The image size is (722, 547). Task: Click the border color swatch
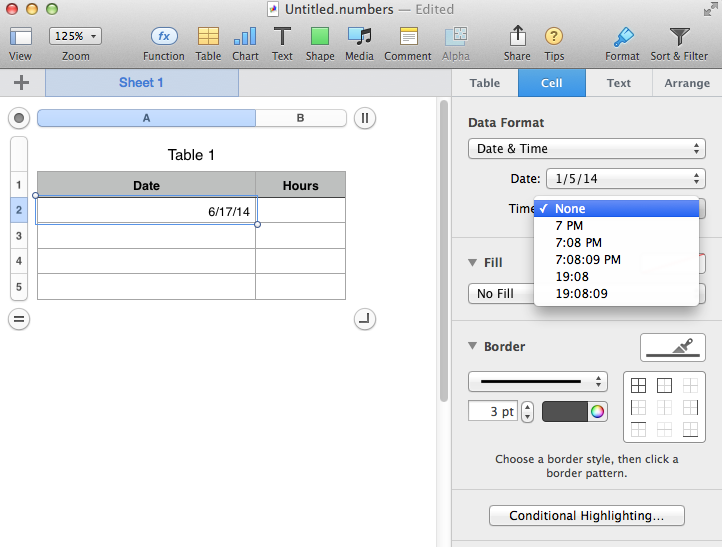tap(565, 411)
